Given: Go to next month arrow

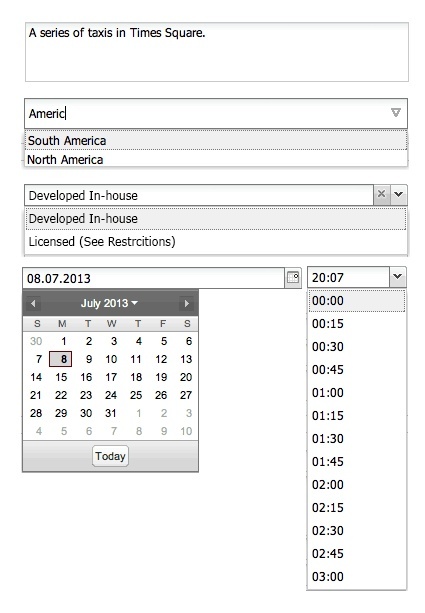Looking at the screenshot, I should [186, 303].
